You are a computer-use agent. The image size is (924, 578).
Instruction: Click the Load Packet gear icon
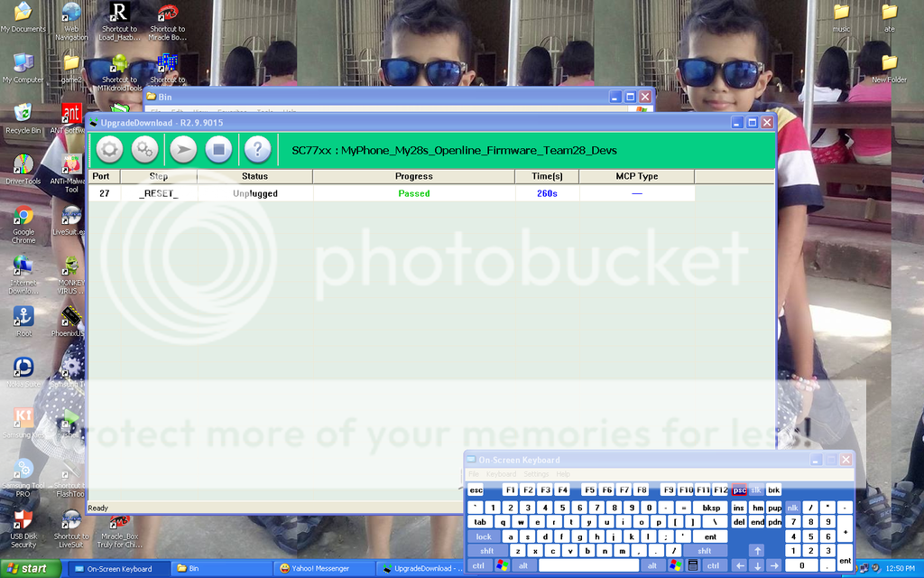(109, 150)
